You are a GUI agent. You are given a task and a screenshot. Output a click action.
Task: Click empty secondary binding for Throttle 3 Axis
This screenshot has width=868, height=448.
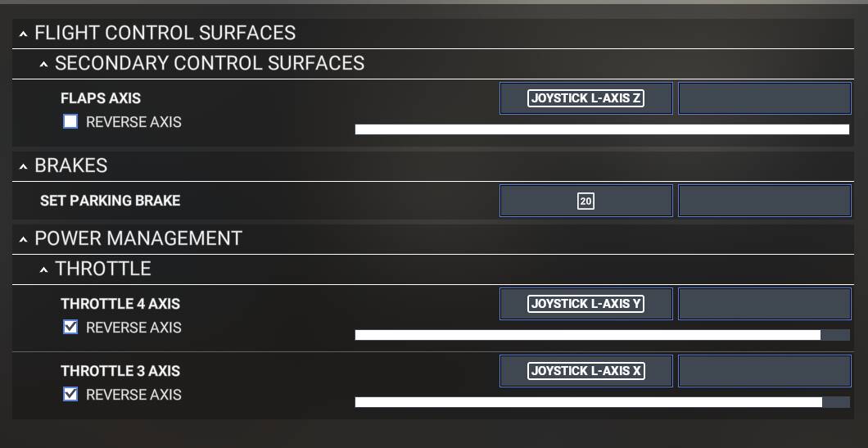point(764,371)
